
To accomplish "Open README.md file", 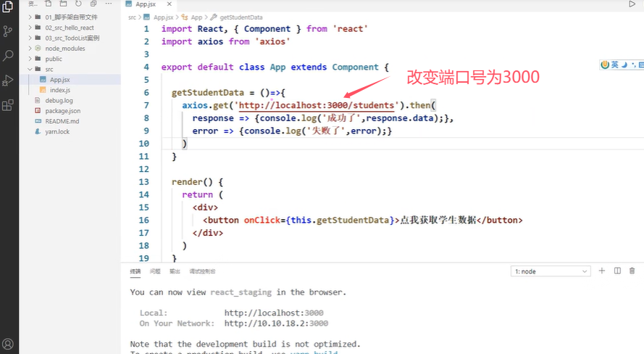I will click(x=70, y=121).
